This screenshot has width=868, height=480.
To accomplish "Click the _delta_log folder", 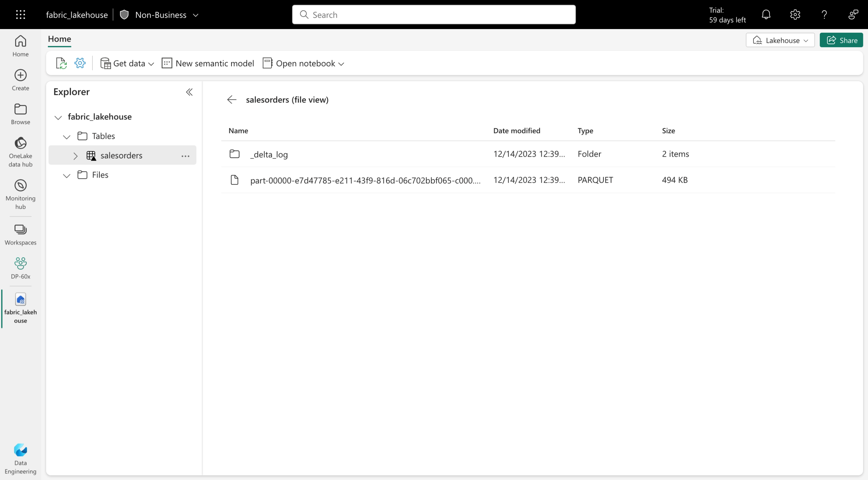I will coord(269,154).
